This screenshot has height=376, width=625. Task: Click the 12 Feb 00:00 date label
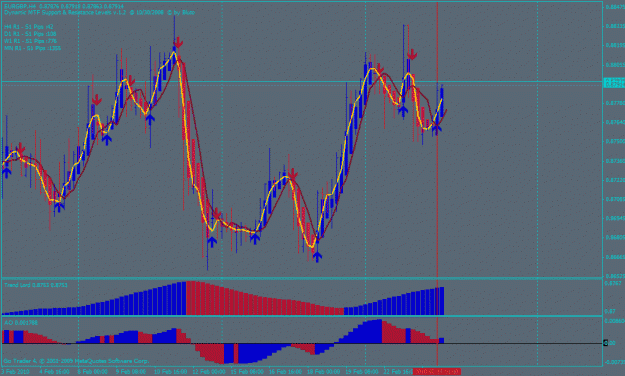[x=209, y=372]
